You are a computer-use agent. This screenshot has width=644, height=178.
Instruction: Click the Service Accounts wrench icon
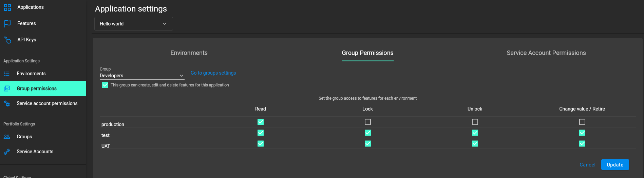pyautogui.click(x=7, y=152)
